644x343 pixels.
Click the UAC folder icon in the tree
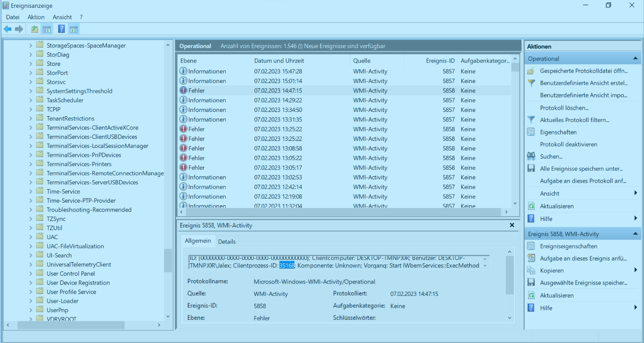[40, 237]
